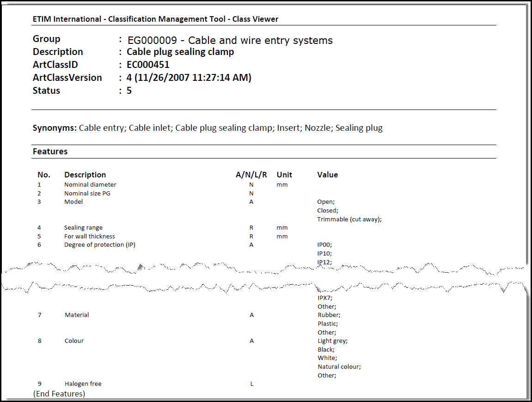532x402 pixels.
Task: Select the Rubber material value
Action: tap(329, 315)
